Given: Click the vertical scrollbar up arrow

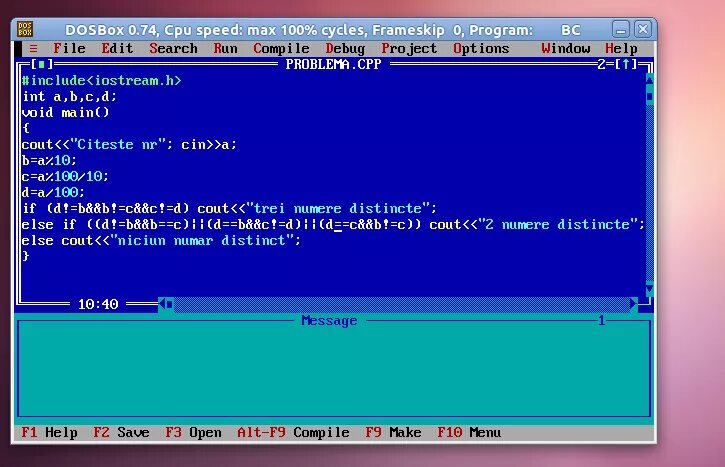Looking at the screenshot, I should point(649,80).
